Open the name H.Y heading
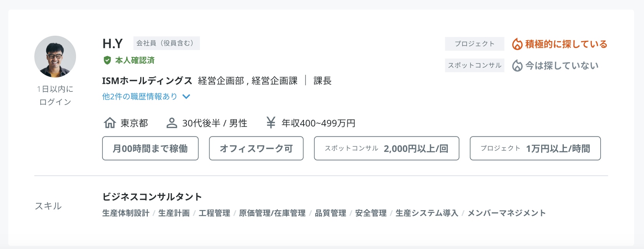 (112, 44)
